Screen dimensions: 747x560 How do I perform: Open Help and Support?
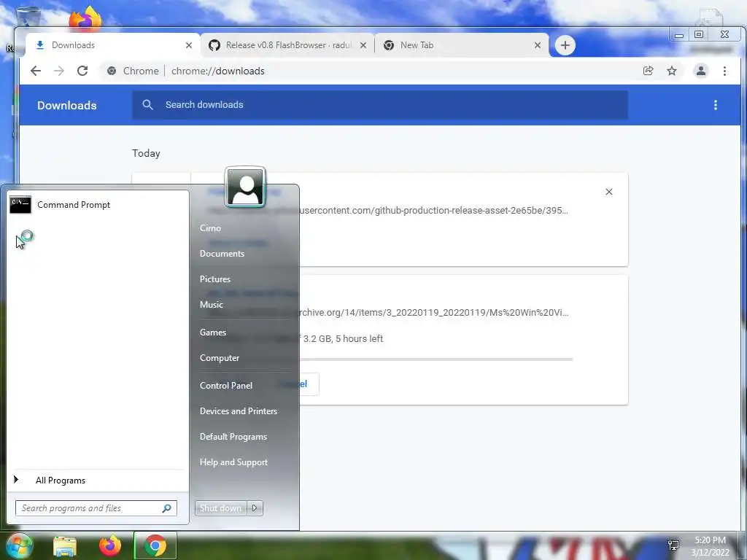tap(233, 462)
